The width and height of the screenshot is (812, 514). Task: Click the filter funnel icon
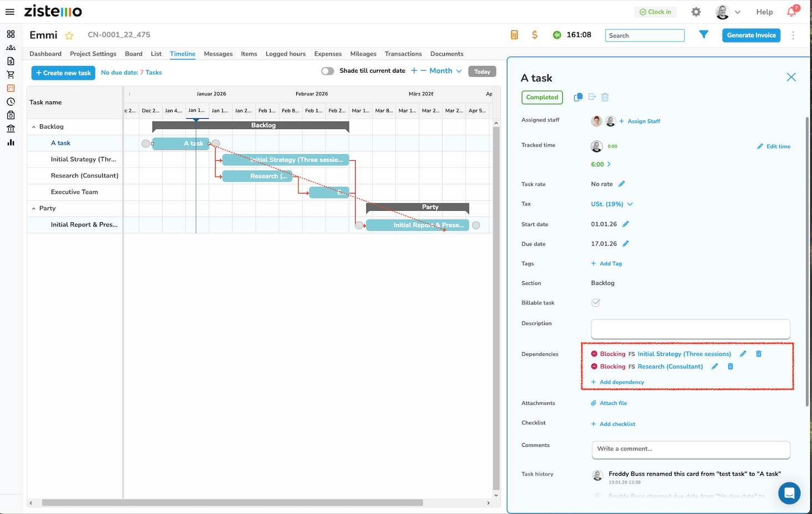pos(703,35)
